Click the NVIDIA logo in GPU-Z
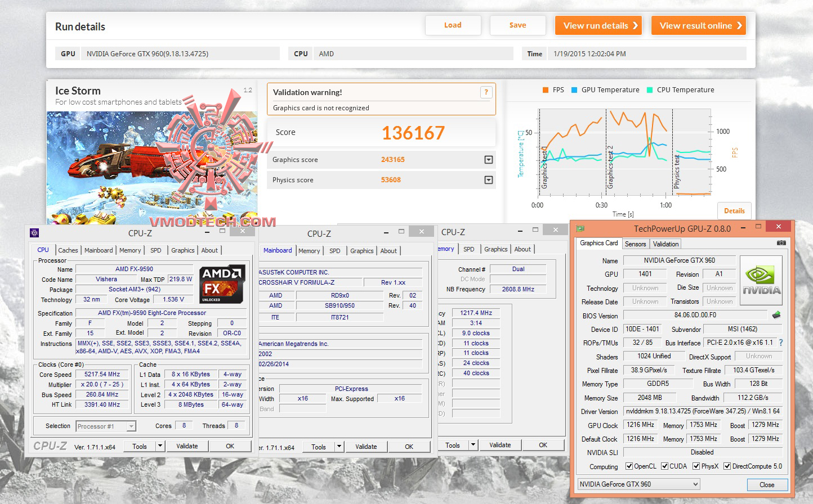The image size is (813, 504). click(x=761, y=281)
